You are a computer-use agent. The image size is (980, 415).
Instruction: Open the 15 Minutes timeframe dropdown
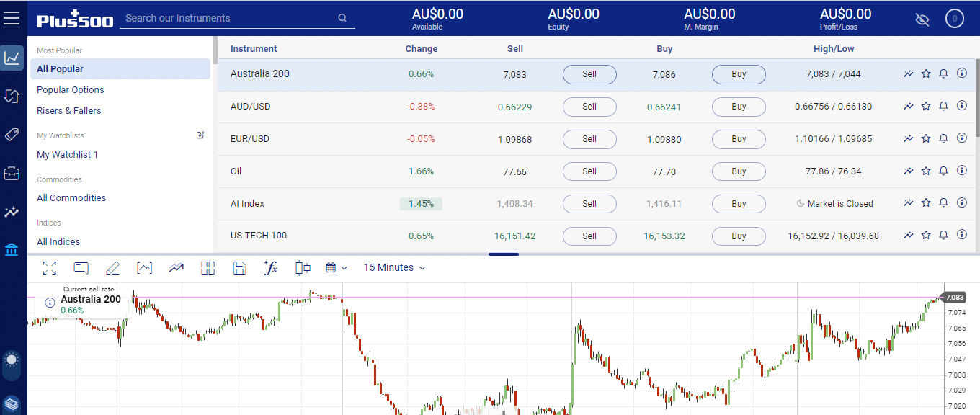pos(394,268)
